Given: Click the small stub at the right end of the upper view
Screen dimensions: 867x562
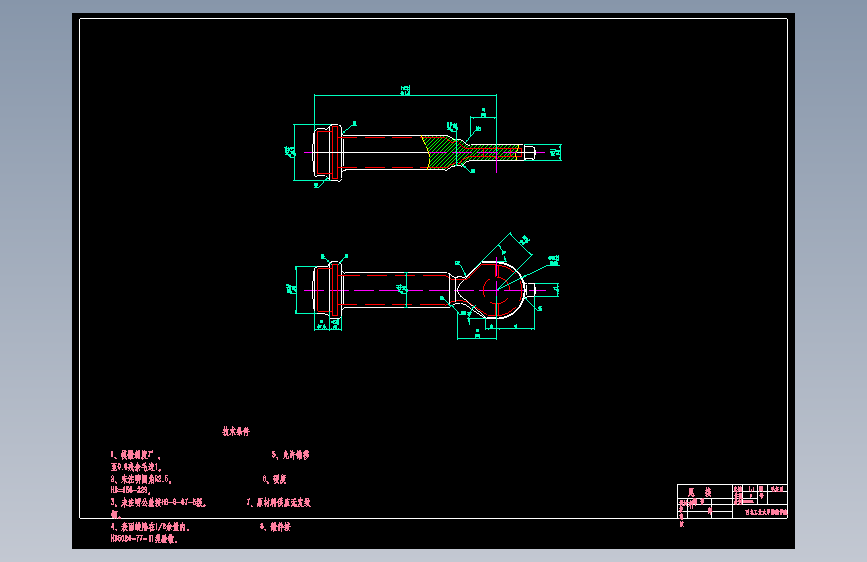Looking at the screenshot, I should [x=530, y=153].
